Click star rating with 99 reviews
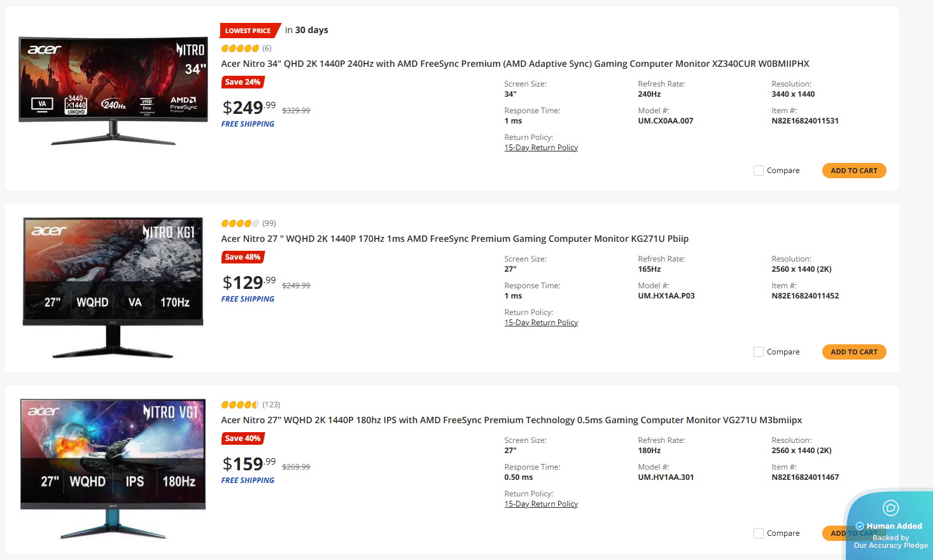This screenshot has height=560, width=933. [240, 223]
